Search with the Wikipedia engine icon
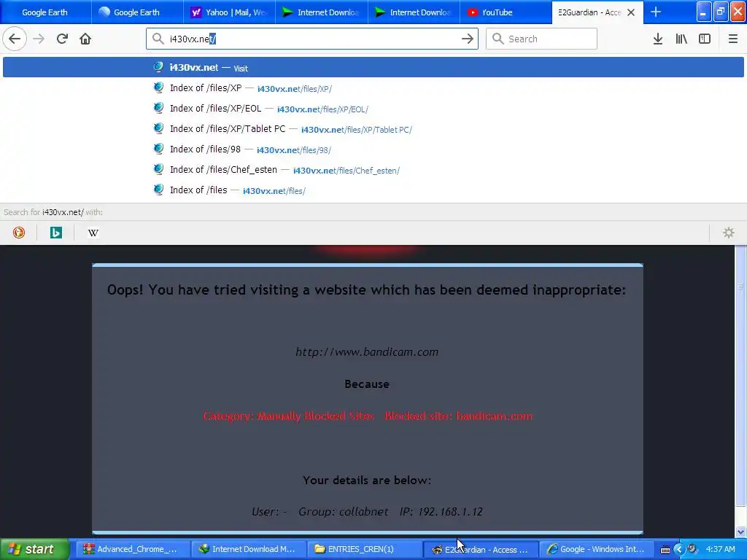Image resolution: width=747 pixels, height=560 pixels. 93,233
